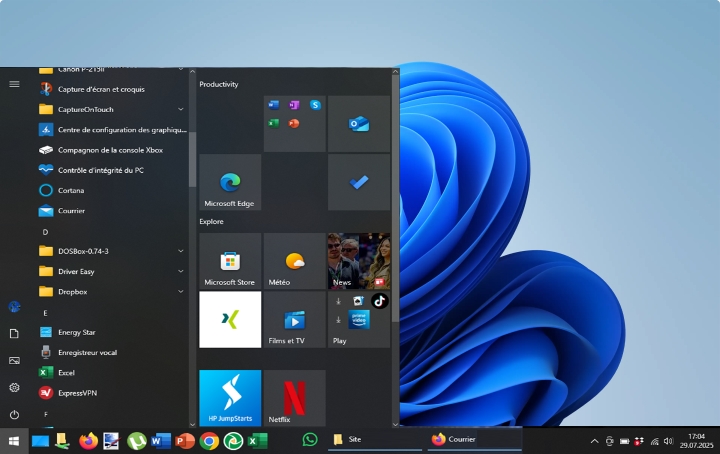Click the tiles area scrollbar thumb
The height and width of the screenshot is (454, 720).
click(x=395, y=197)
